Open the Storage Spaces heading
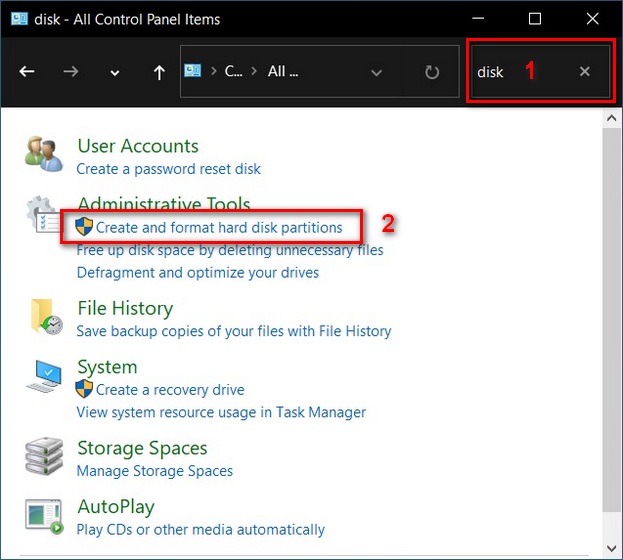The image size is (623, 560). (142, 448)
